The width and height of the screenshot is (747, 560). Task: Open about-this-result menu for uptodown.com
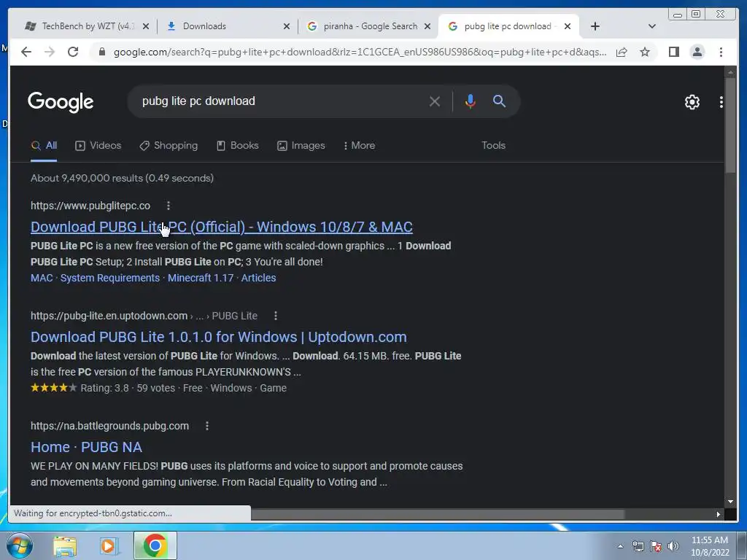click(275, 316)
